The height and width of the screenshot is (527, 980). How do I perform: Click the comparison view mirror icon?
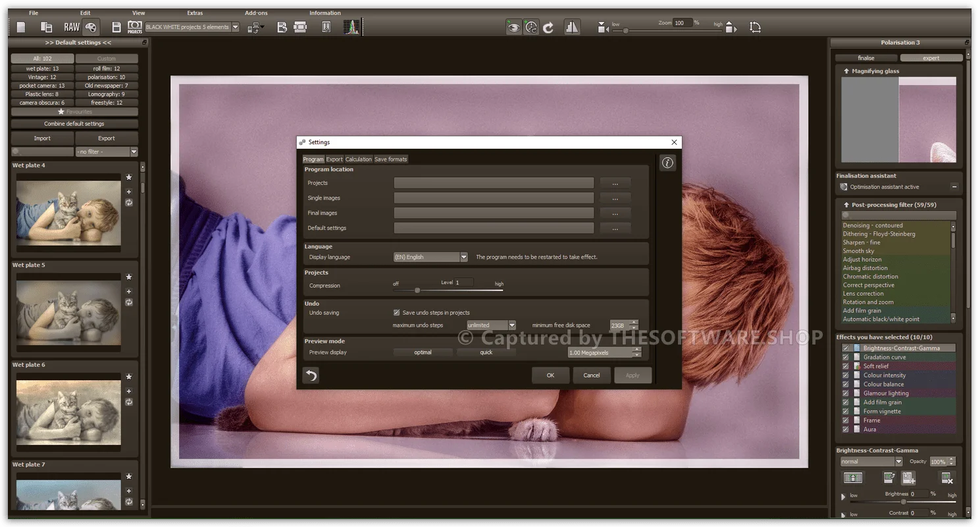click(x=572, y=27)
